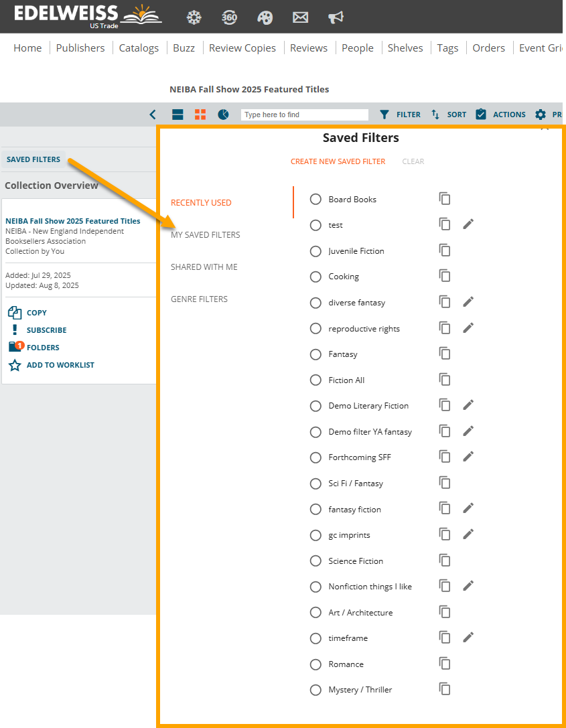Switch to list view layout icon
The width and height of the screenshot is (566, 728).
[x=178, y=115]
